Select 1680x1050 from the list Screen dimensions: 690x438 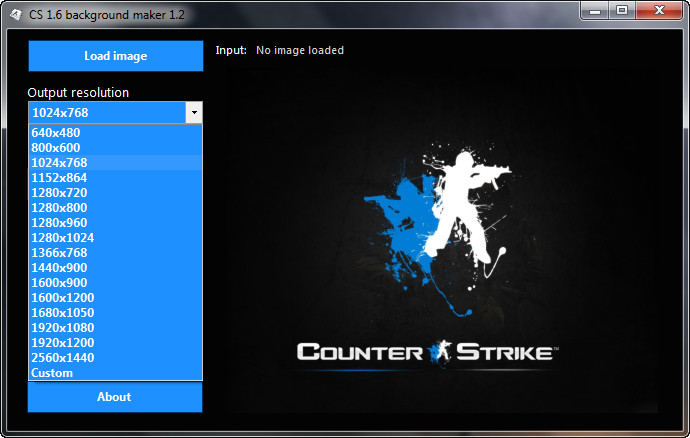(115, 312)
